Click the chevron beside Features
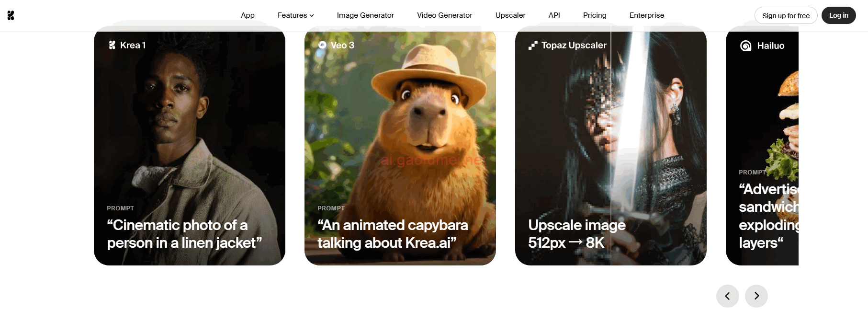Image resolution: width=868 pixels, height=322 pixels. 312,15
